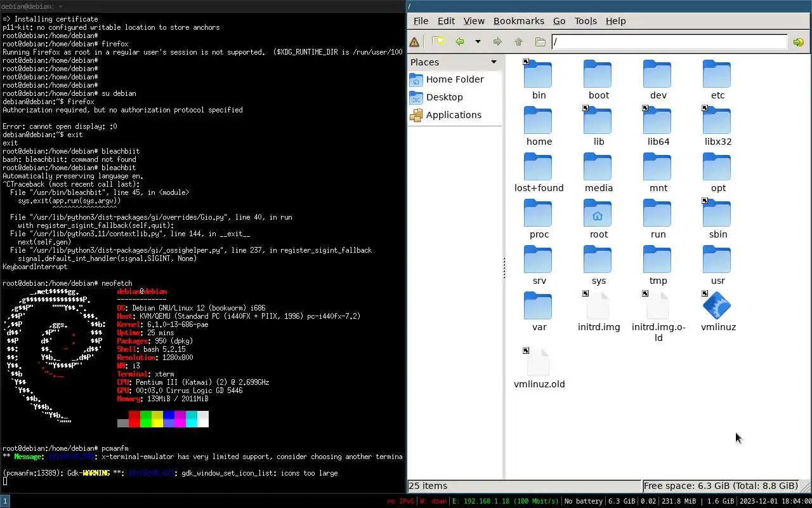Select the initrd.img.old file
The height and width of the screenshot is (508, 812).
(657, 306)
